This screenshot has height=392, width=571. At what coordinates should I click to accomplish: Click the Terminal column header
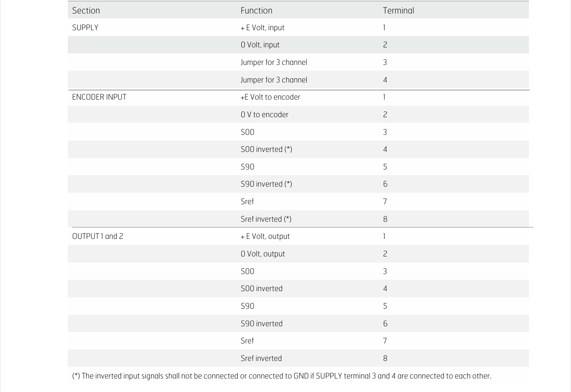click(398, 11)
